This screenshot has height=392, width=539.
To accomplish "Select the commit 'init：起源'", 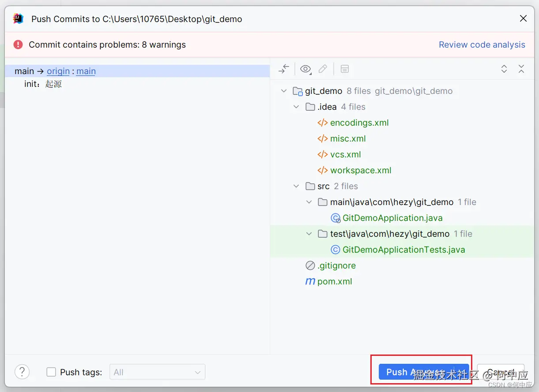I will pos(43,84).
